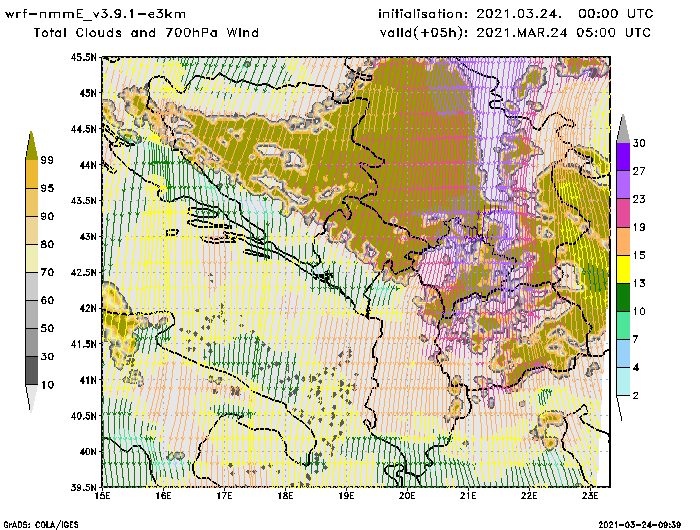
Task: Click the gray triangle atop the wind legend
Action: pyautogui.click(x=623, y=129)
